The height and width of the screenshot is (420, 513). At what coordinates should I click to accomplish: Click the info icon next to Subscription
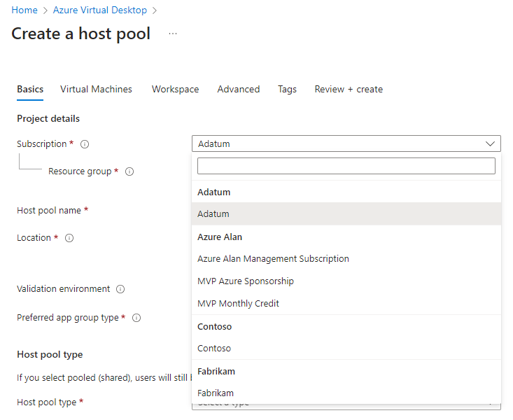pyautogui.click(x=85, y=144)
